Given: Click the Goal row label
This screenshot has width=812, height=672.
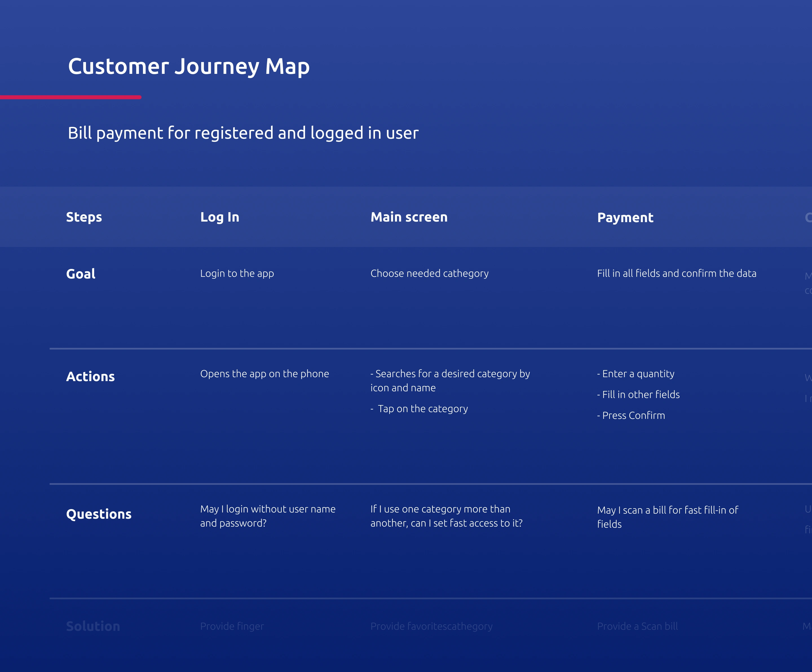Looking at the screenshot, I should (x=80, y=274).
